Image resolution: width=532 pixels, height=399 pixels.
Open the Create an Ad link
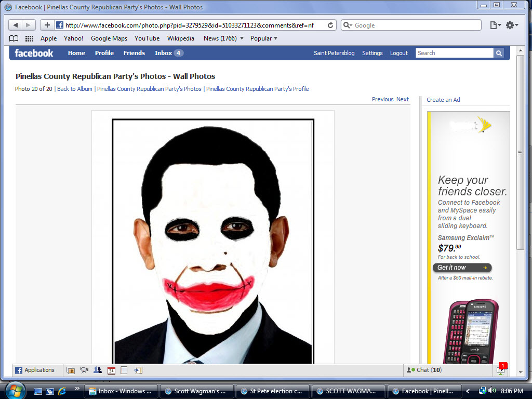[443, 99]
